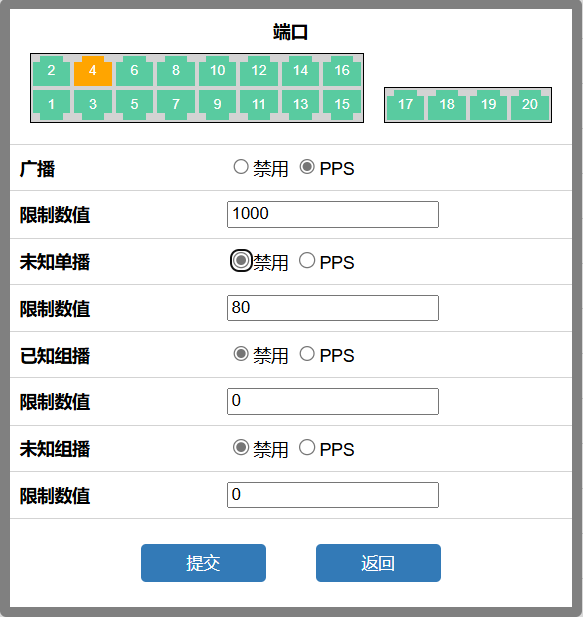Click the 提交 submit button
This screenshot has height=617, width=583.
point(203,563)
